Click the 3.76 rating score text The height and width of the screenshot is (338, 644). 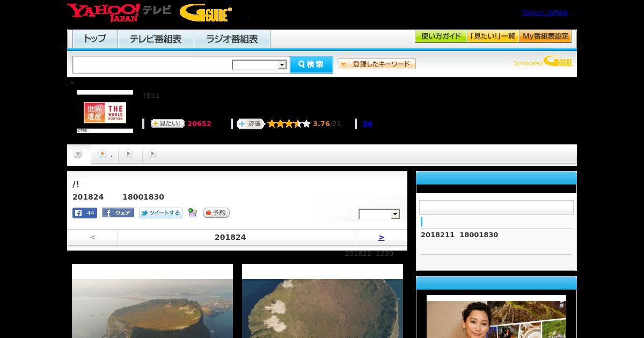pos(321,124)
